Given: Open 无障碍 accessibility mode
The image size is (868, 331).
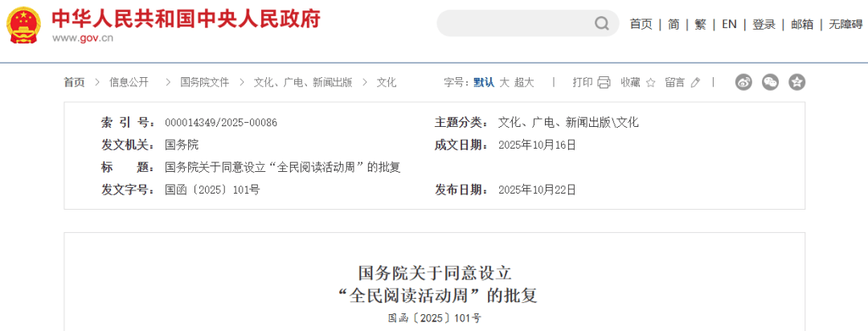Looking at the screenshot, I should (845, 24).
